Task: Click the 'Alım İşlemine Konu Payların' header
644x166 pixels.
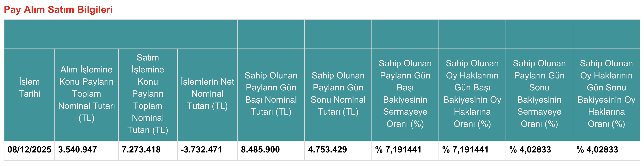Action: (86, 94)
